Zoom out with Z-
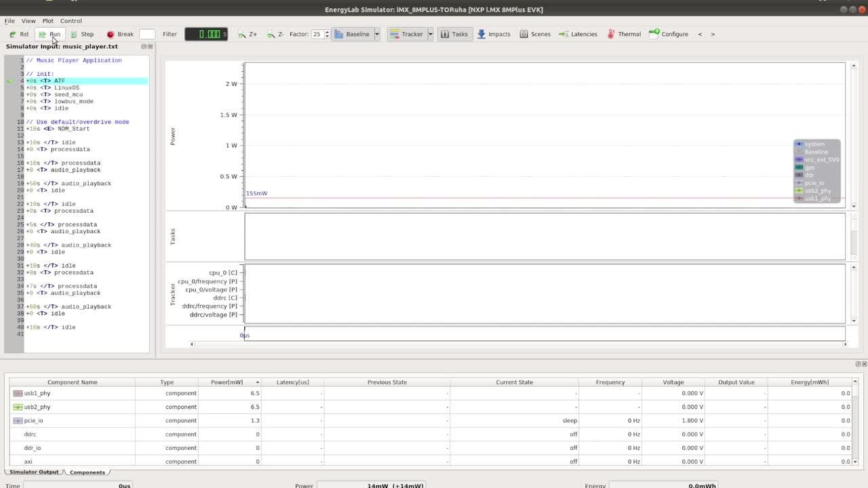Viewport: 868px width, 488px height. pos(276,34)
